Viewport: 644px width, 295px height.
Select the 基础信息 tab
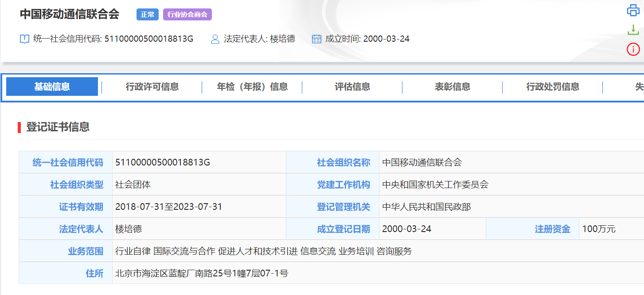[52, 87]
